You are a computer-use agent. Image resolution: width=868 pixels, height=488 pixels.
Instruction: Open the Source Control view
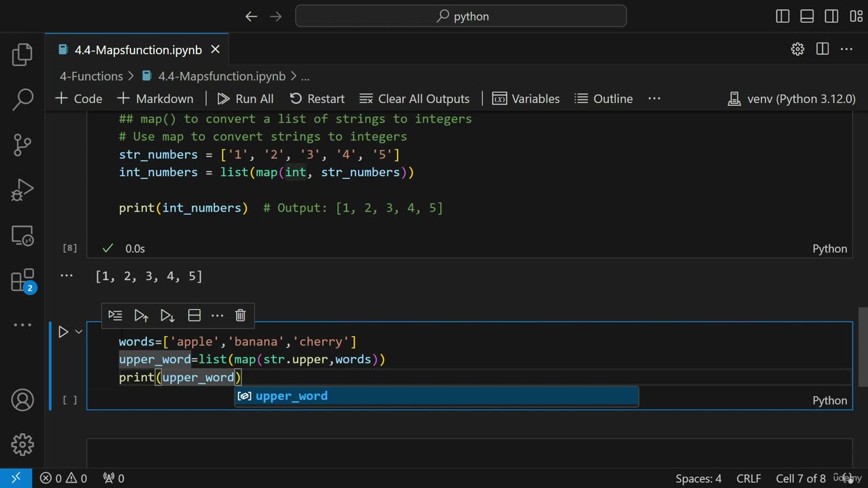[22, 144]
